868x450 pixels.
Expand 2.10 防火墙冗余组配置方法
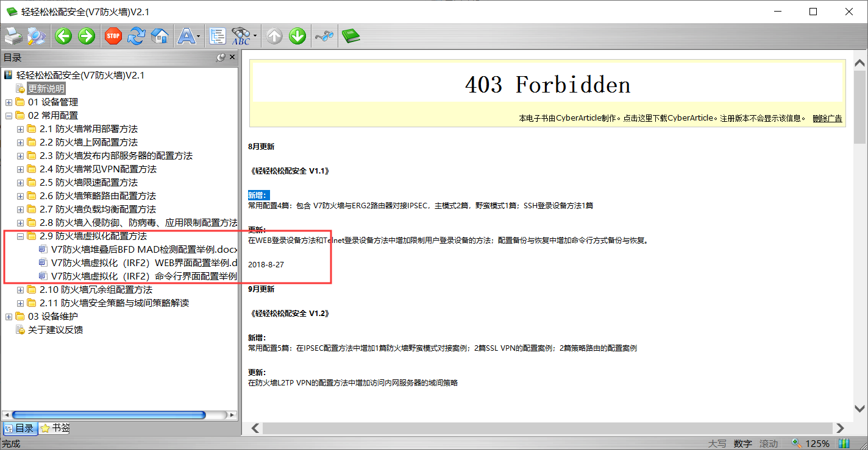click(x=20, y=290)
